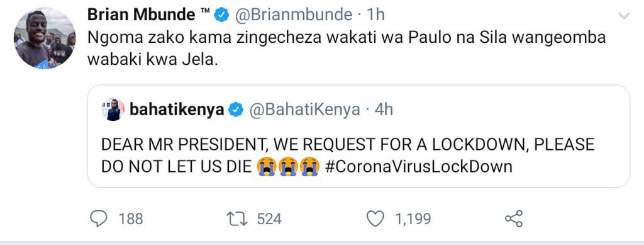This screenshot has width=644, height=245.
Task: Click the 4h quoted tweet timestamp
Action: [384, 110]
